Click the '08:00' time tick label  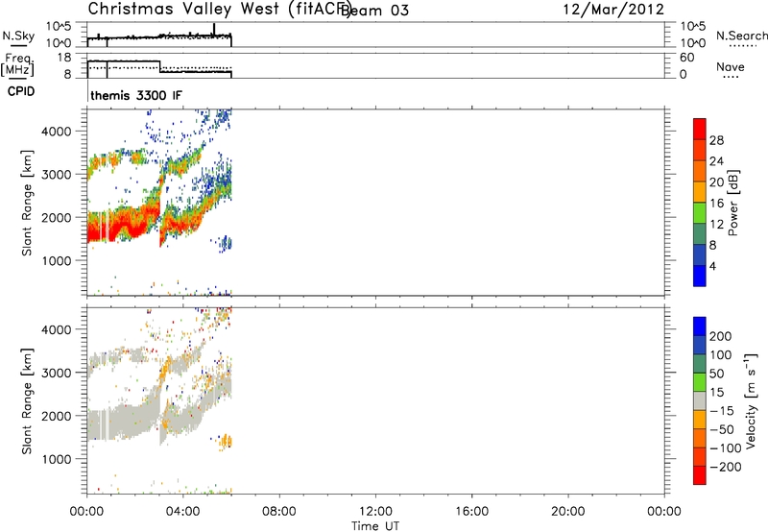[x=279, y=512]
